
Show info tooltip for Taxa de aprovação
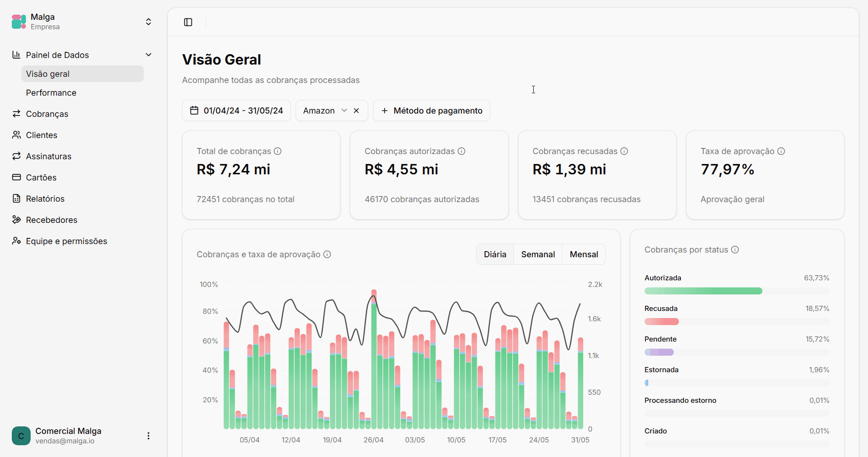click(x=781, y=151)
